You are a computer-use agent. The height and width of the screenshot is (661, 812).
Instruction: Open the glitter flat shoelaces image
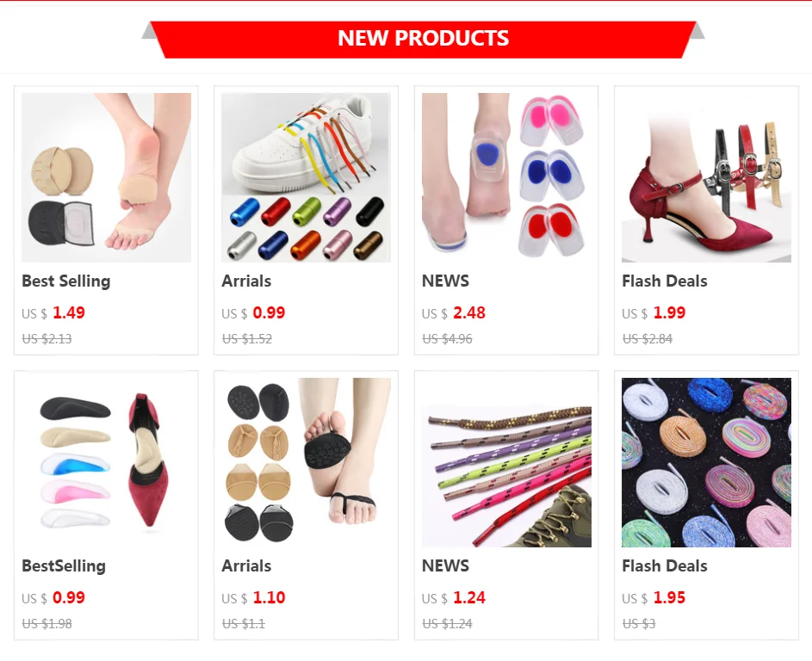pos(706,462)
